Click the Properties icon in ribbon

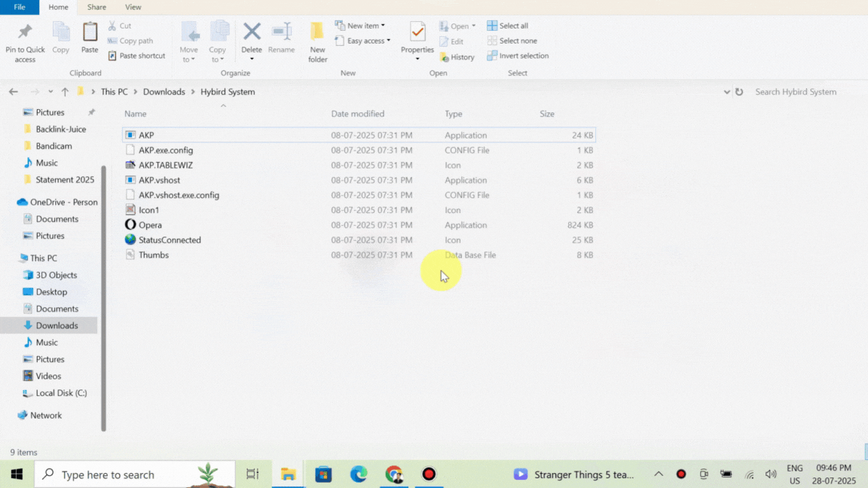417,33
